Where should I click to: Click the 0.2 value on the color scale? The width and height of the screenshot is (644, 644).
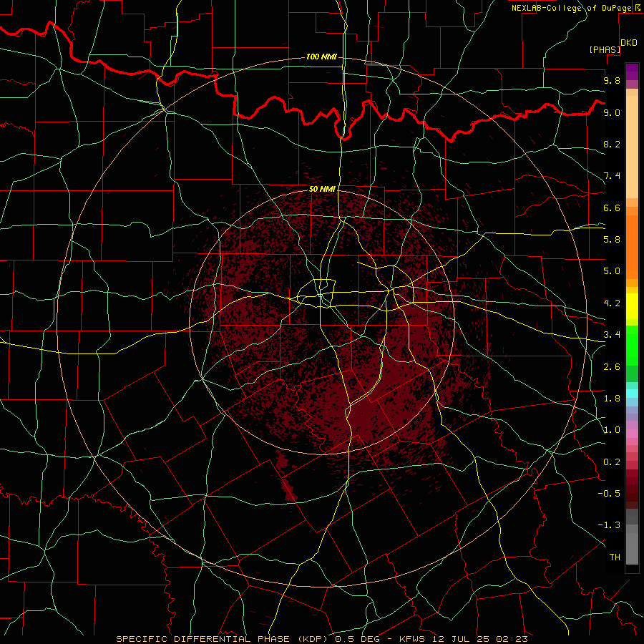tap(612, 462)
